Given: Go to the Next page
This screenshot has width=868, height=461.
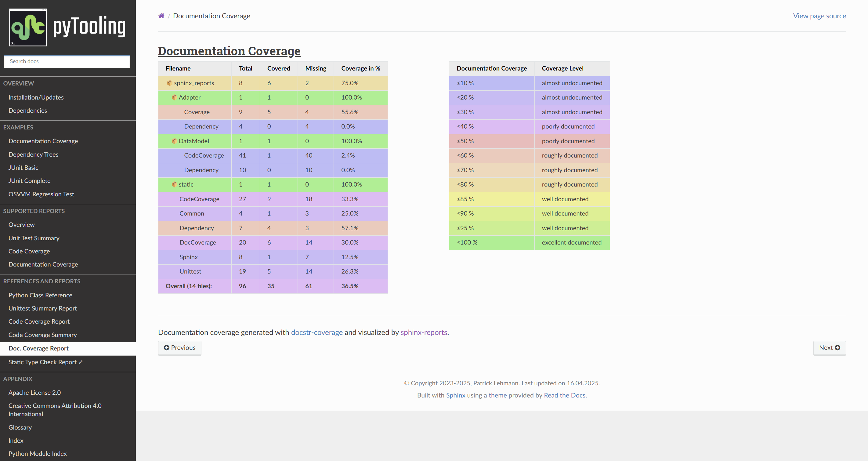Looking at the screenshot, I should click(x=829, y=348).
